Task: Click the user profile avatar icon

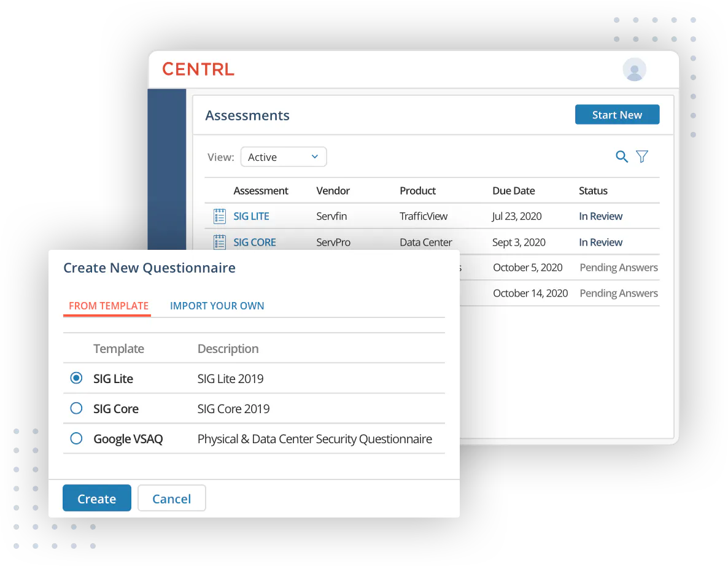Action: tap(634, 69)
